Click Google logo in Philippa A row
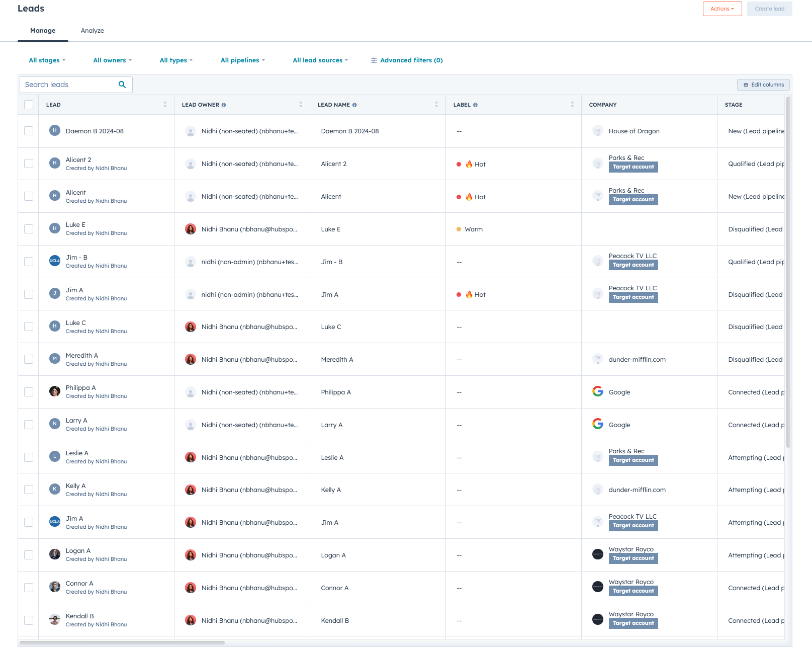 click(x=597, y=391)
